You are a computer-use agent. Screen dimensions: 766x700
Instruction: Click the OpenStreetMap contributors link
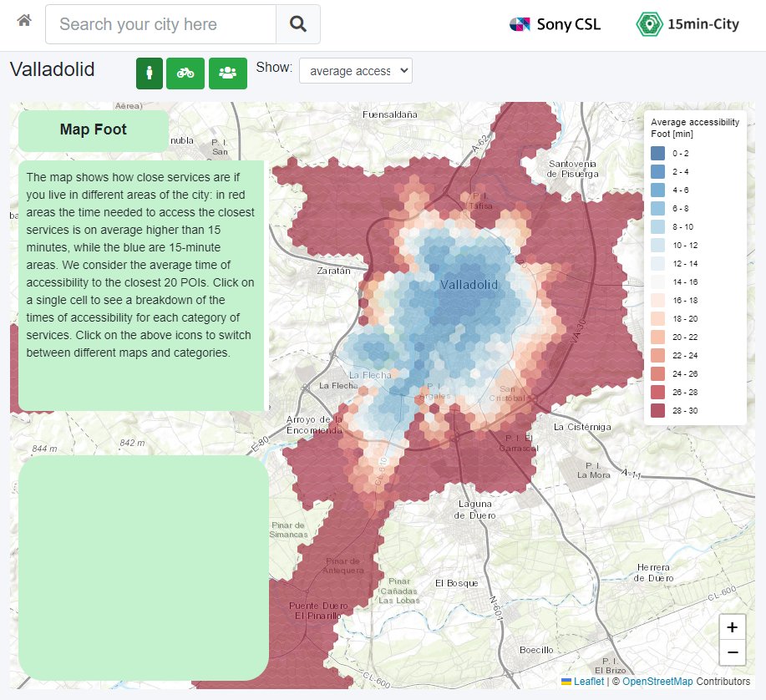657,681
